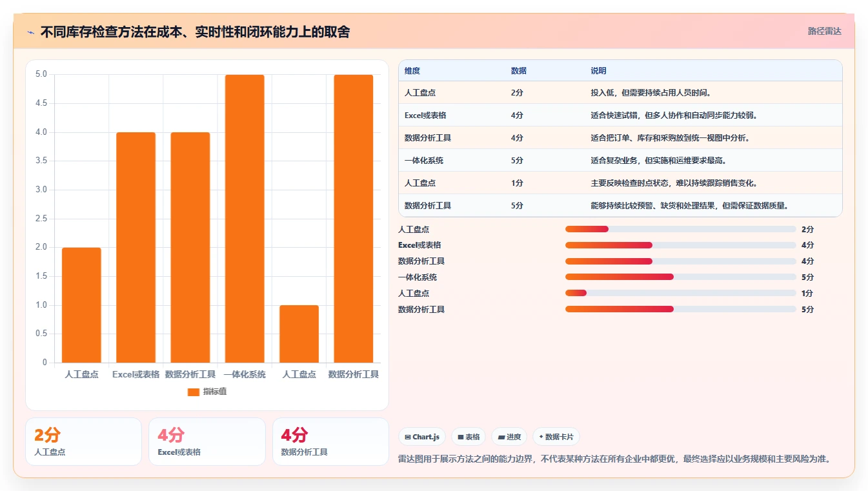Click the 5.0 label on the y-axis
This screenshot has width=868, height=491.
(41, 74)
